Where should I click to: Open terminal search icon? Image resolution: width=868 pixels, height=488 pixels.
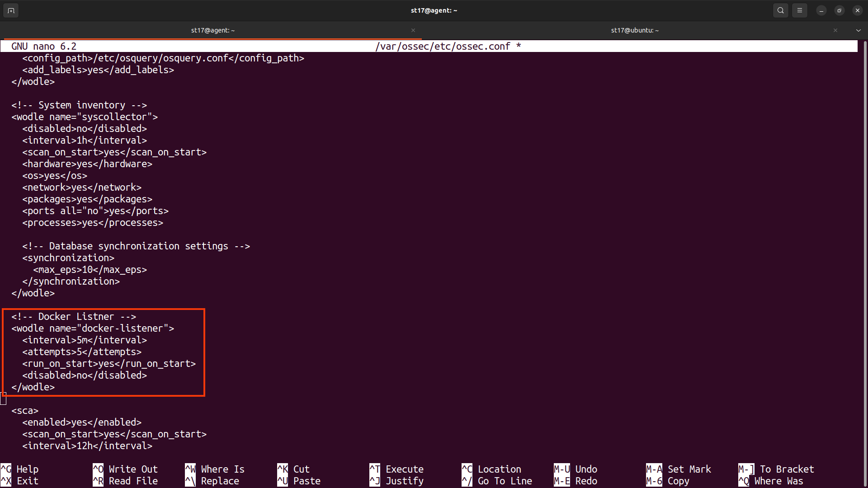[x=781, y=10]
